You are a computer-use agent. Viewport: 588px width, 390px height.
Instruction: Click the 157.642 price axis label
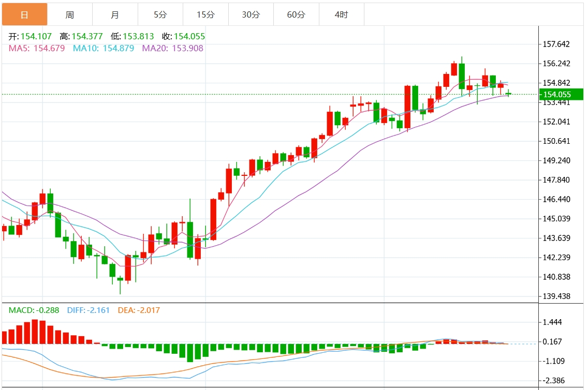556,44
